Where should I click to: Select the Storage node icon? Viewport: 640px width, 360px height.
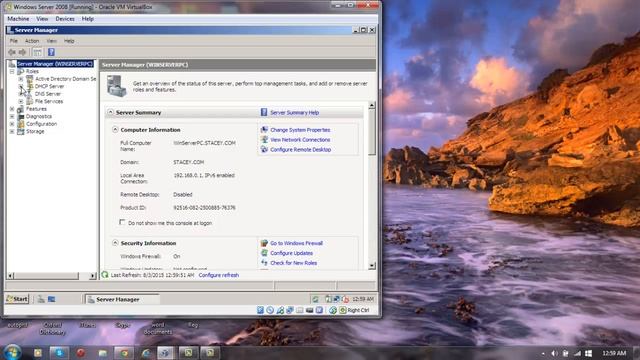tap(21, 131)
